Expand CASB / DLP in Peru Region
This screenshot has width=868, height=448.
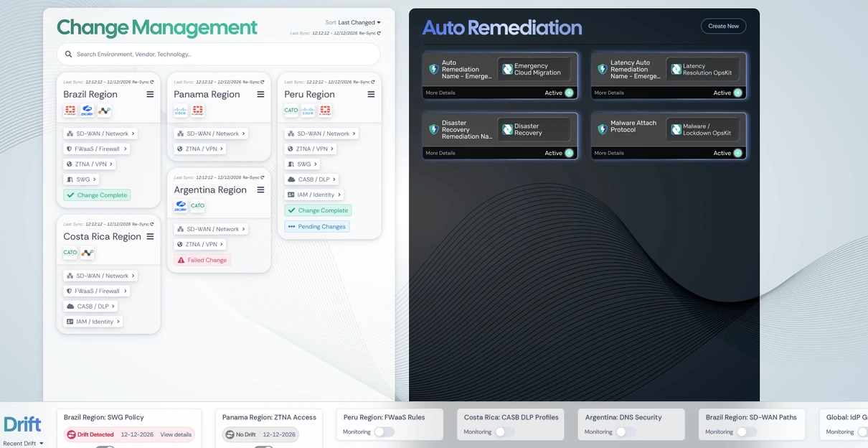pos(311,179)
